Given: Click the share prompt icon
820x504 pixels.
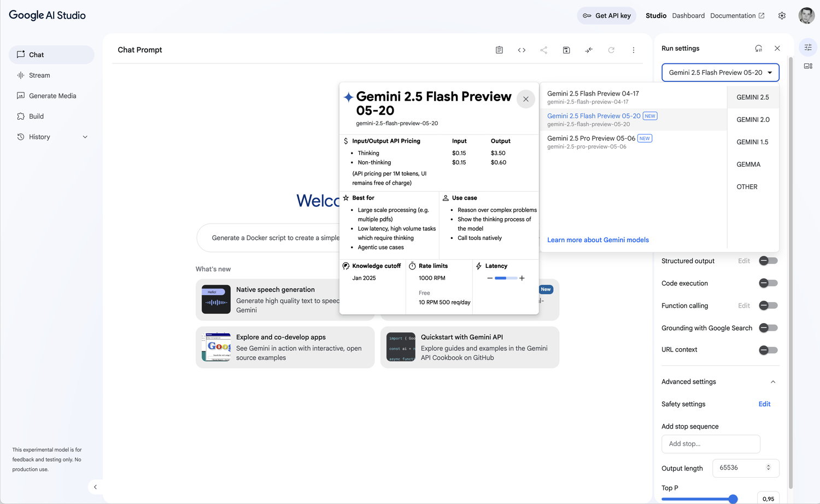Looking at the screenshot, I should point(544,50).
